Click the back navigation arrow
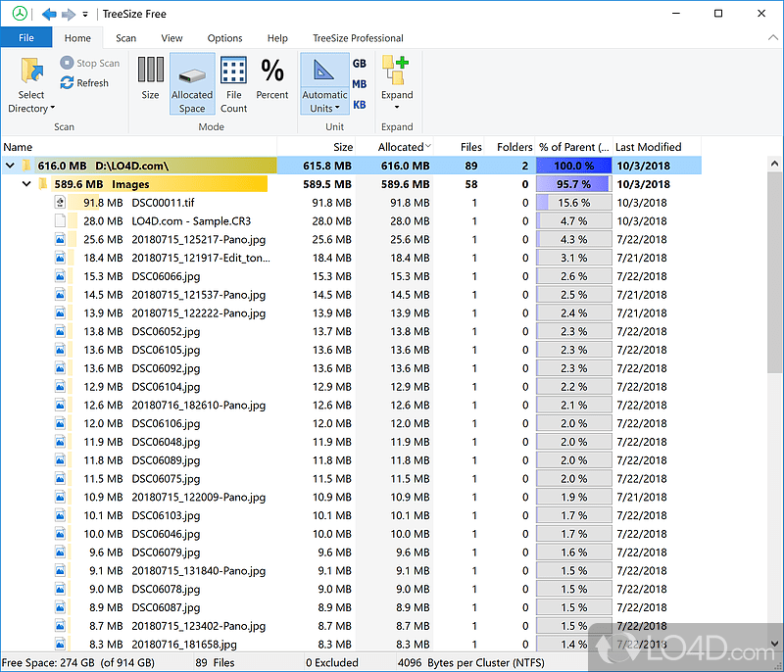Screen dimensions: 784x672 (x=48, y=14)
